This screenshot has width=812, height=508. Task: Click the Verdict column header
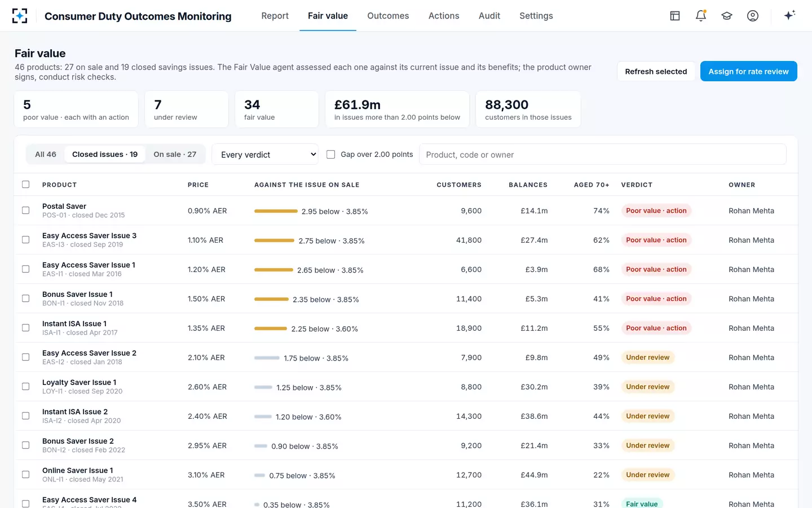click(x=637, y=185)
